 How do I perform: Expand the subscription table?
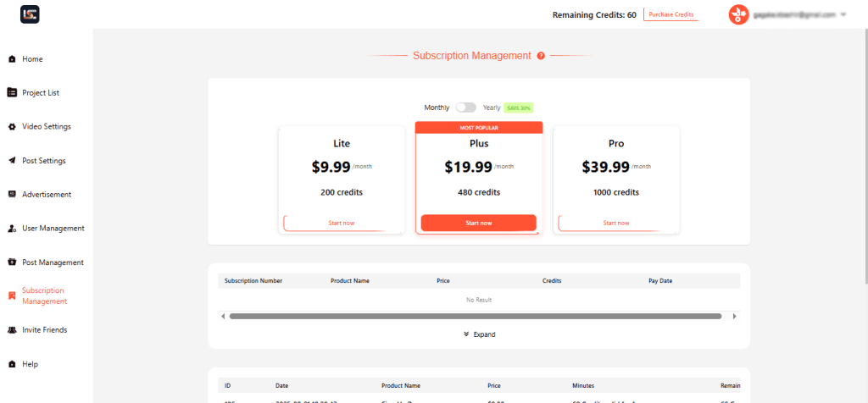(479, 334)
